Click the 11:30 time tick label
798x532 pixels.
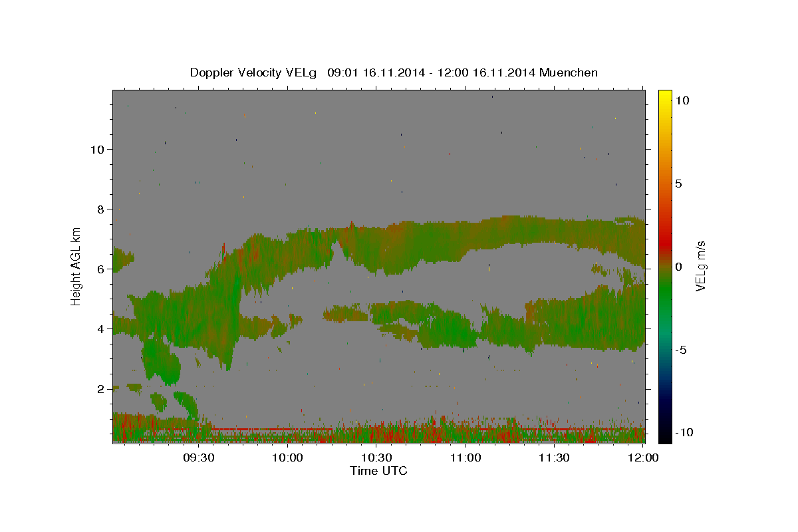coord(554,458)
